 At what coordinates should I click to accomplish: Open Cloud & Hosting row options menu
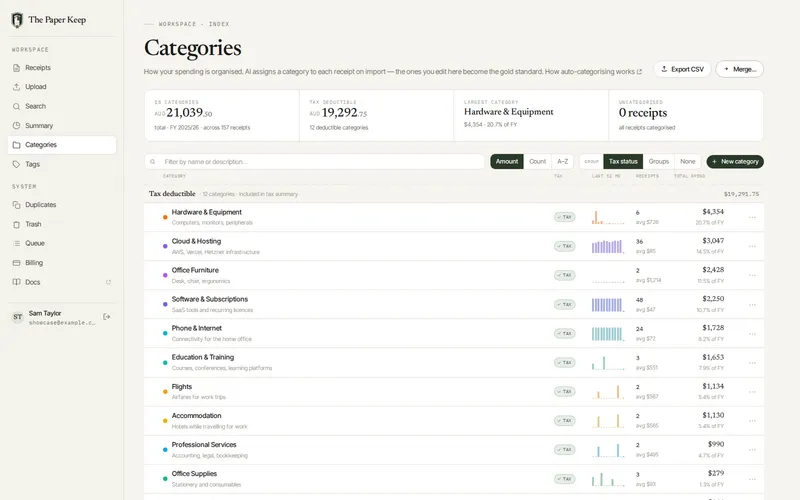(752, 246)
